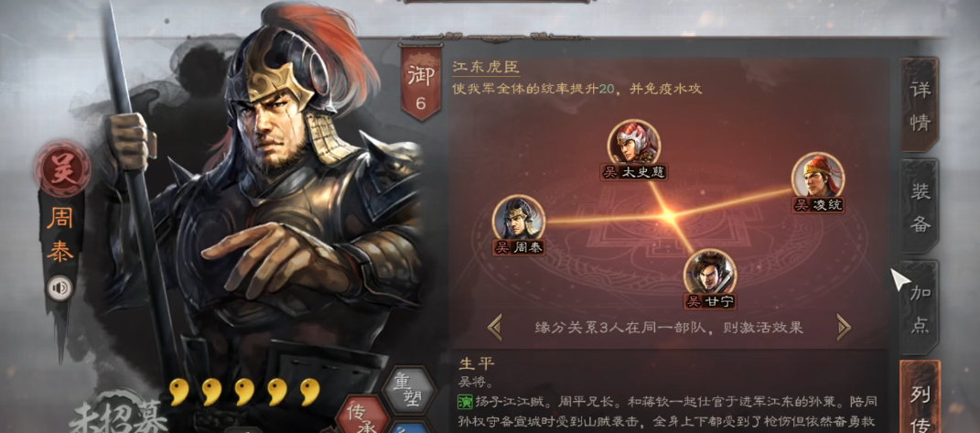This screenshot has height=433, width=980.
Task: Click the 生平 biography heading
Action: point(476,363)
